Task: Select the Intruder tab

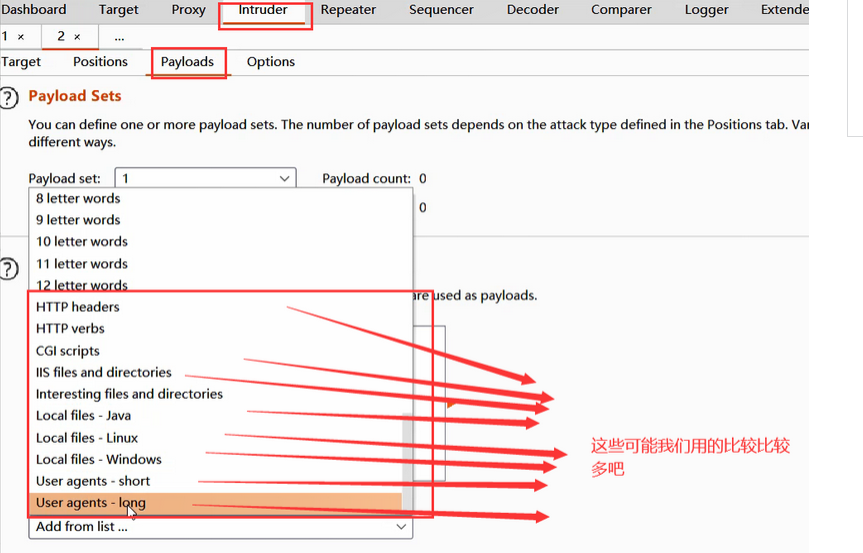Action: 263,9
